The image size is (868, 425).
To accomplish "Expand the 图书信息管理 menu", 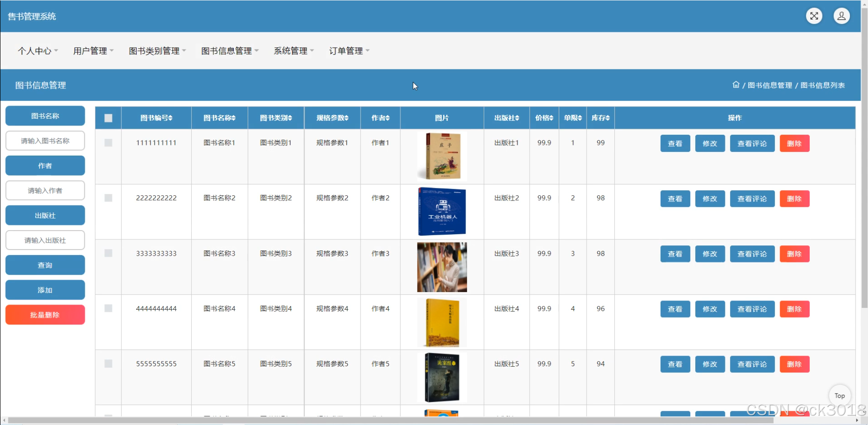I will [x=230, y=50].
